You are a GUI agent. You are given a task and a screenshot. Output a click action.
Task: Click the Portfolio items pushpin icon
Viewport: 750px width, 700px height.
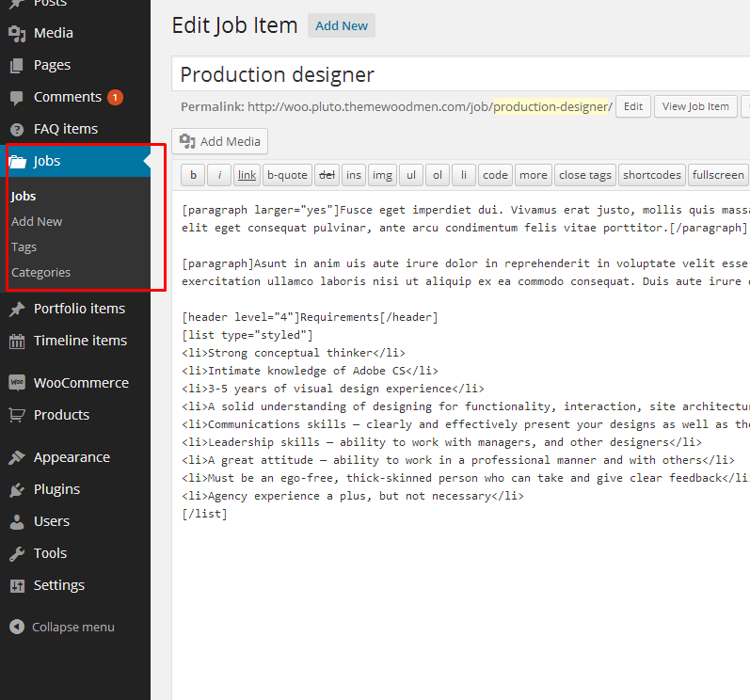click(17, 310)
